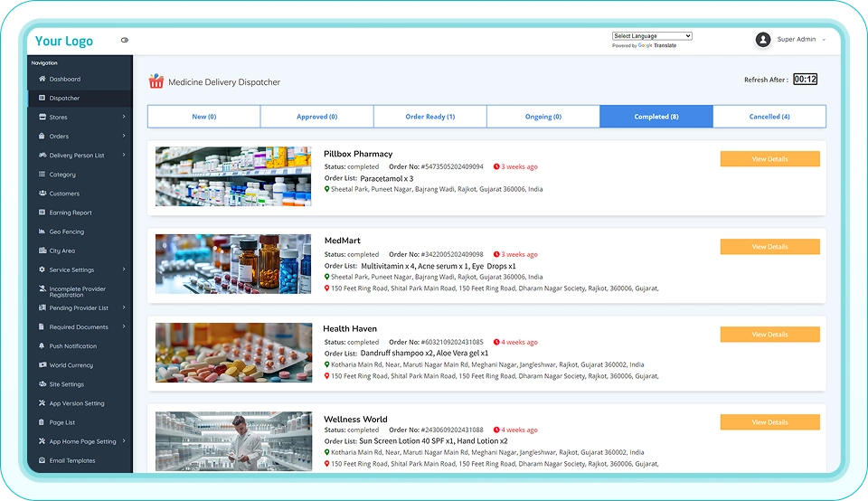Click the Health Haven store name
The image size is (868, 501).
[350, 329]
